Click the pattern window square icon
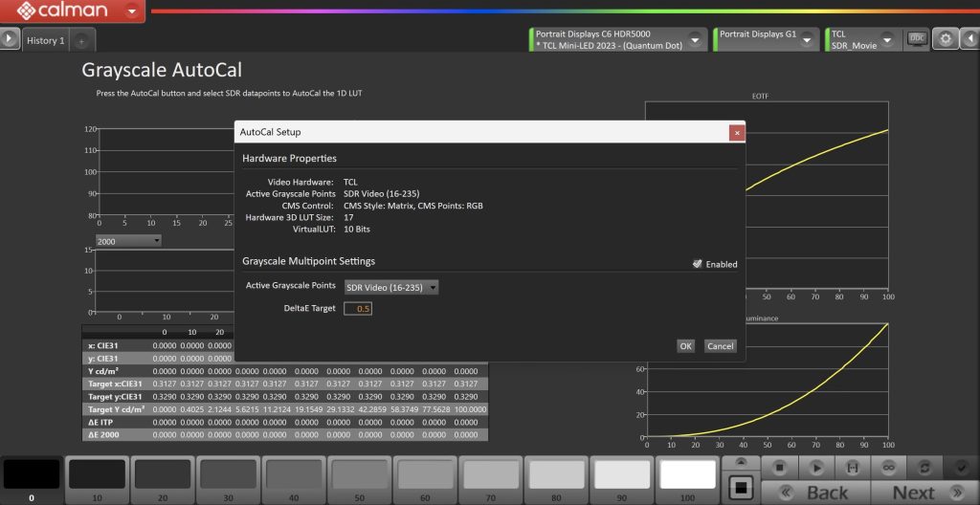Image resolution: width=980 pixels, height=505 pixels. pyautogui.click(x=741, y=488)
